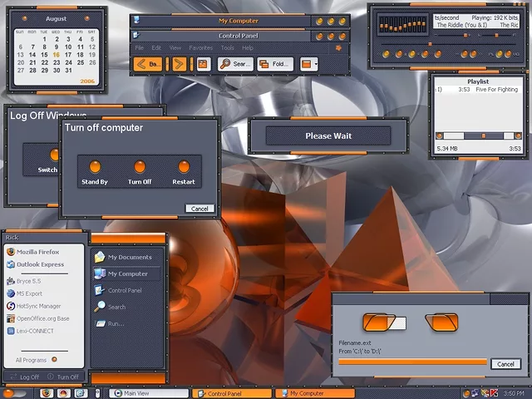The height and width of the screenshot is (399, 532).
Task: Open the My Documents folder
Action: [x=129, y=257]
